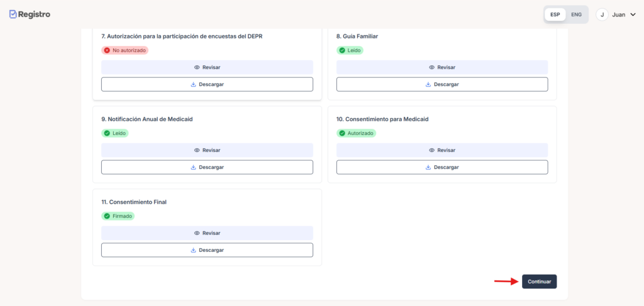Screen dimensions: 644x306
Task: Expand the Juan user menu chevron
Action: (x=633, y=14)
